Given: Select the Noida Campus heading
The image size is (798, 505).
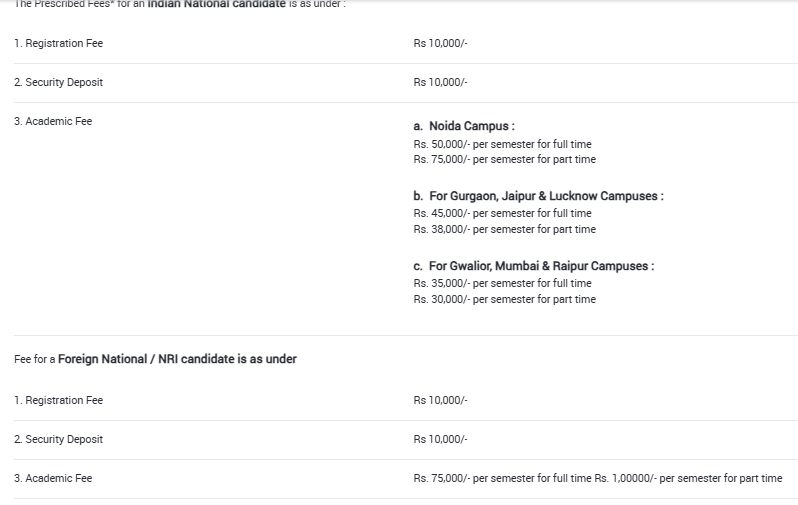Looking at the screenshot, I should [464, 126].
